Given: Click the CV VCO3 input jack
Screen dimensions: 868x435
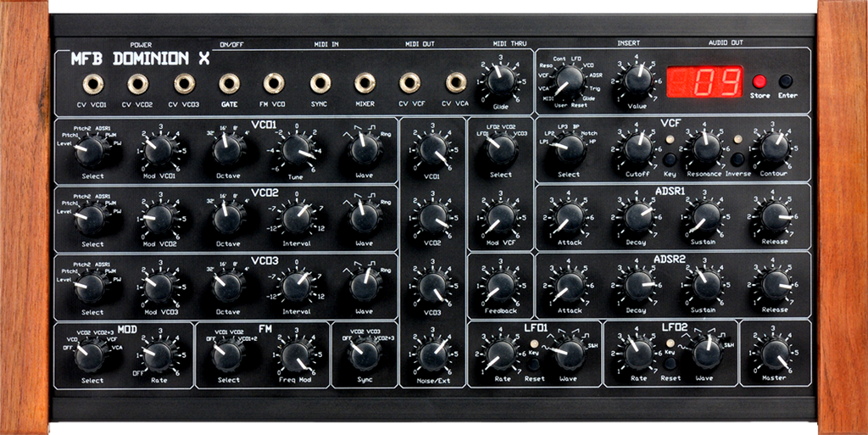Looking at the screenshot, I should click(x=184, y=83).
